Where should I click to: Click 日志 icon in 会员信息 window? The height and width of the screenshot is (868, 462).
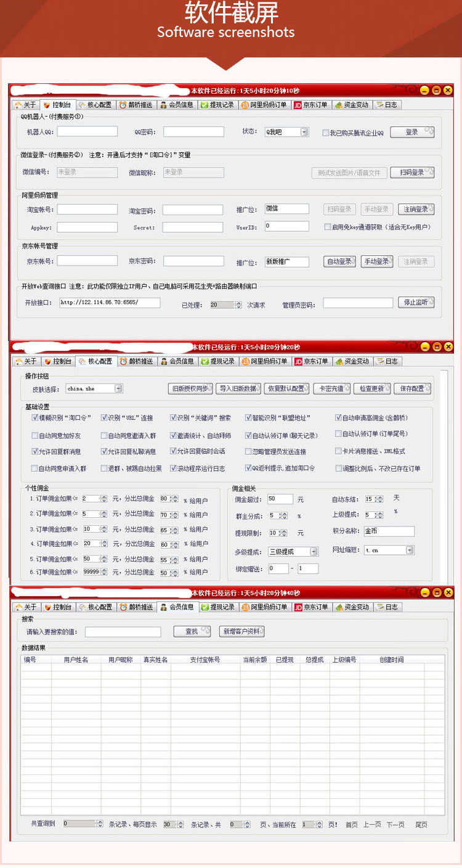379,607
